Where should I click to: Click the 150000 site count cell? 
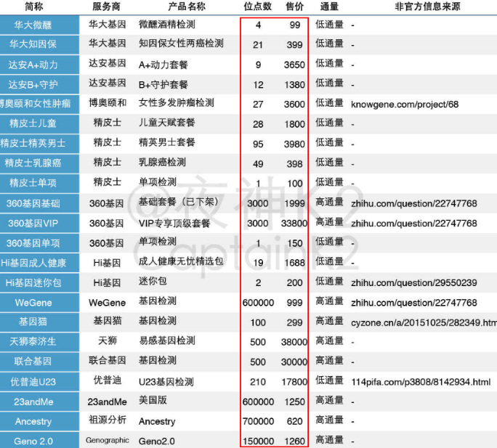point(258,441)
